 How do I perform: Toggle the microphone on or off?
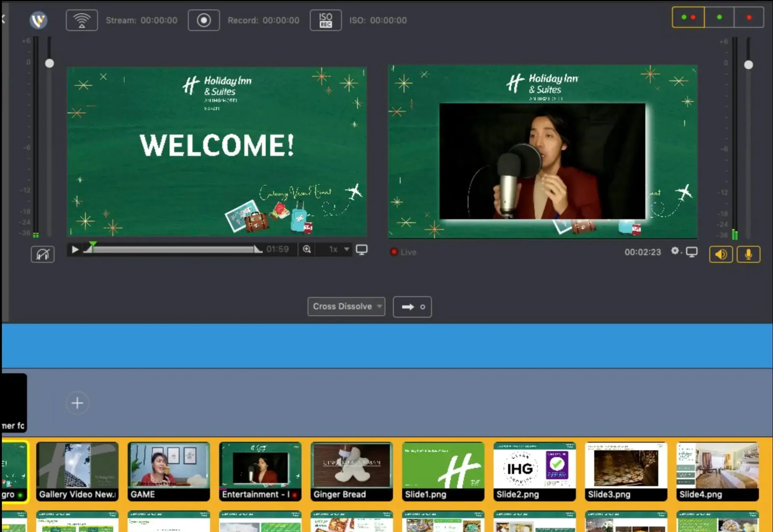tap(748, 254)
